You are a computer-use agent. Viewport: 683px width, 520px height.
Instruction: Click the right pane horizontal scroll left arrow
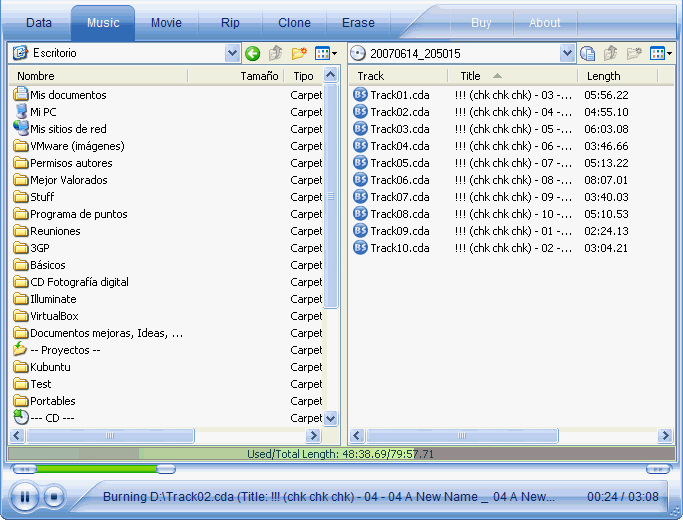point(357,435)
